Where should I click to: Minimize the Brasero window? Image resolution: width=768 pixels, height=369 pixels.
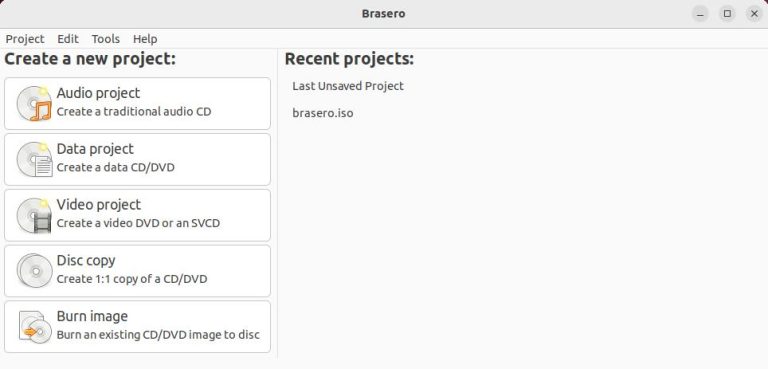[x=701, y=14]
